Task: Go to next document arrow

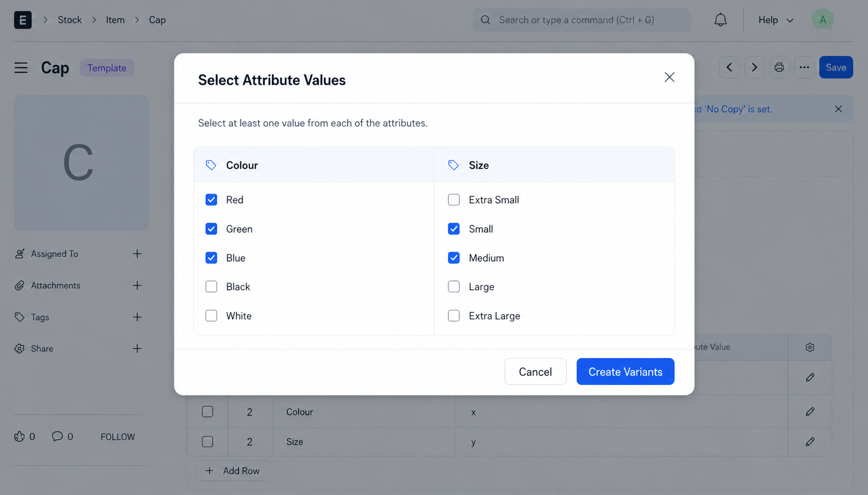Action: point(754,67)
